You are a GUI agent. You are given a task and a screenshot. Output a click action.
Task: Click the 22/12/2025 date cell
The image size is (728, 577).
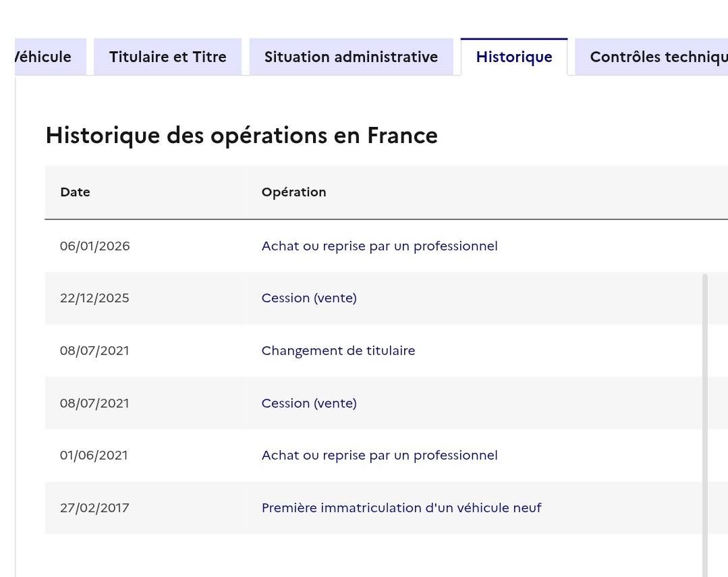pos(94,298)
